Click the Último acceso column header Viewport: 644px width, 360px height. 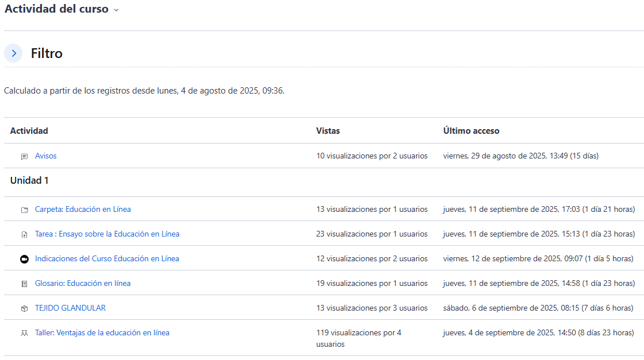[471, 130]
